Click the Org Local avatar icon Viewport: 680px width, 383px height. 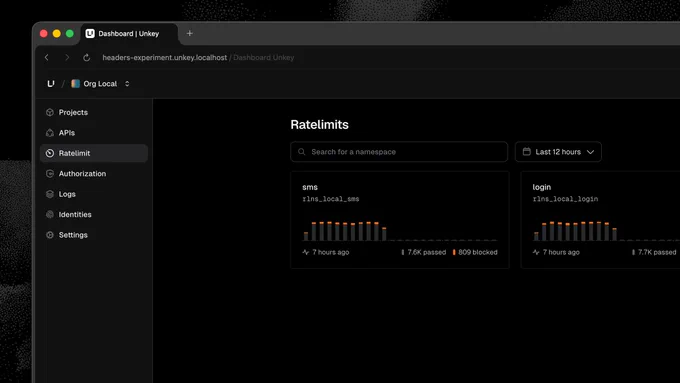point(75,84)
